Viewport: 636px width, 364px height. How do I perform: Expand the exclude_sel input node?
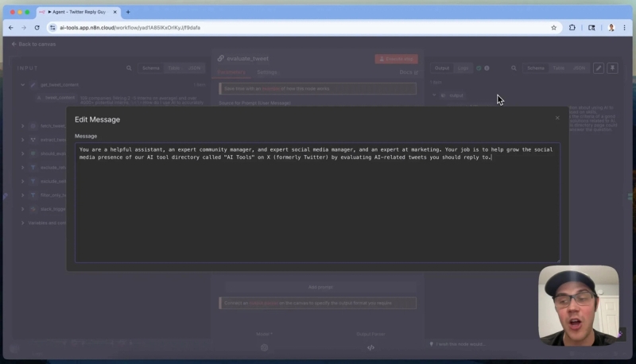(23, 181)
